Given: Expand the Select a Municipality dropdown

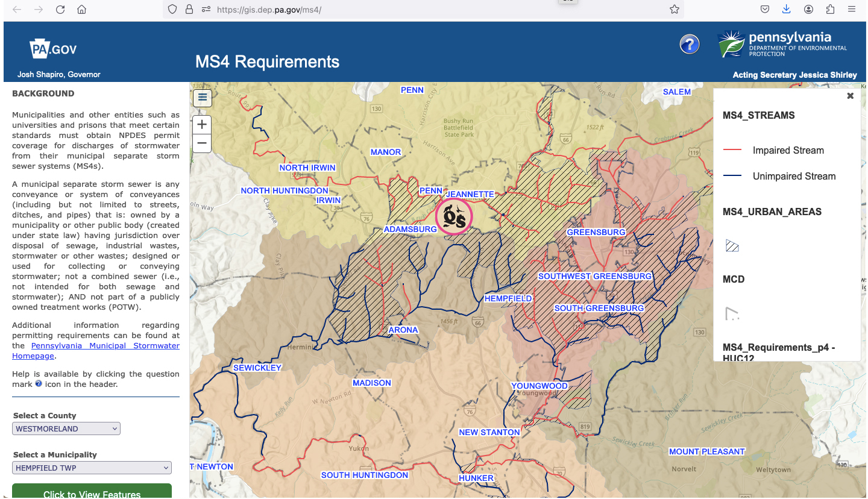Looking at the screenshot, I should [x=92, y=468].
